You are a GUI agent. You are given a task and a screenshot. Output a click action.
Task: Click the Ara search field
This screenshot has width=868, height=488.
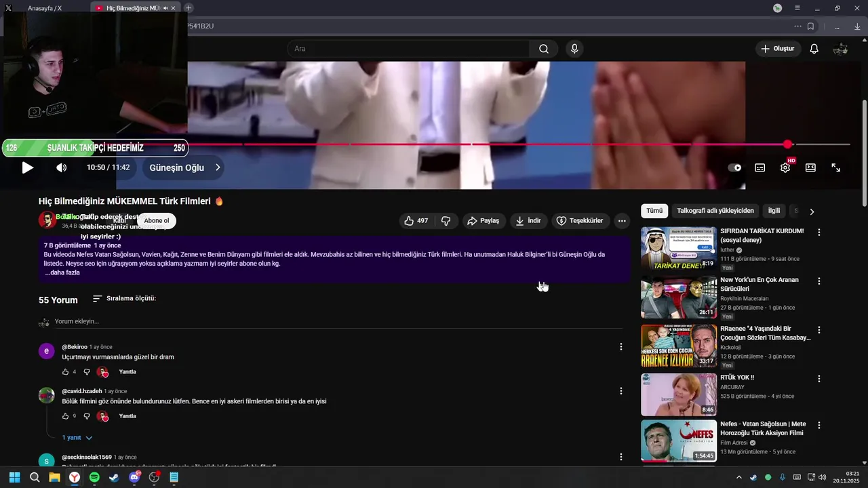408,49
